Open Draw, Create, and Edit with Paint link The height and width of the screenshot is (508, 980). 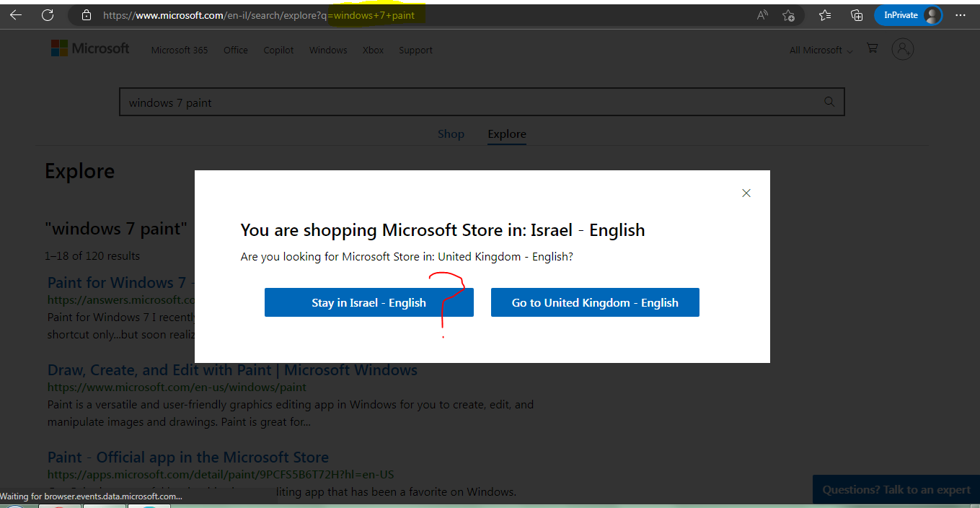pyautogui.click(x=232, y=369)
